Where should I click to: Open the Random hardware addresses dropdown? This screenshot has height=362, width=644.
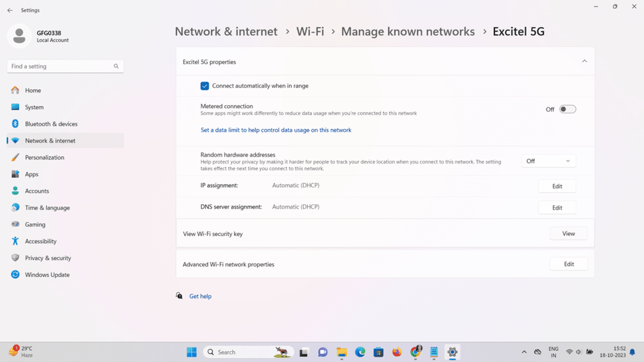548,161
